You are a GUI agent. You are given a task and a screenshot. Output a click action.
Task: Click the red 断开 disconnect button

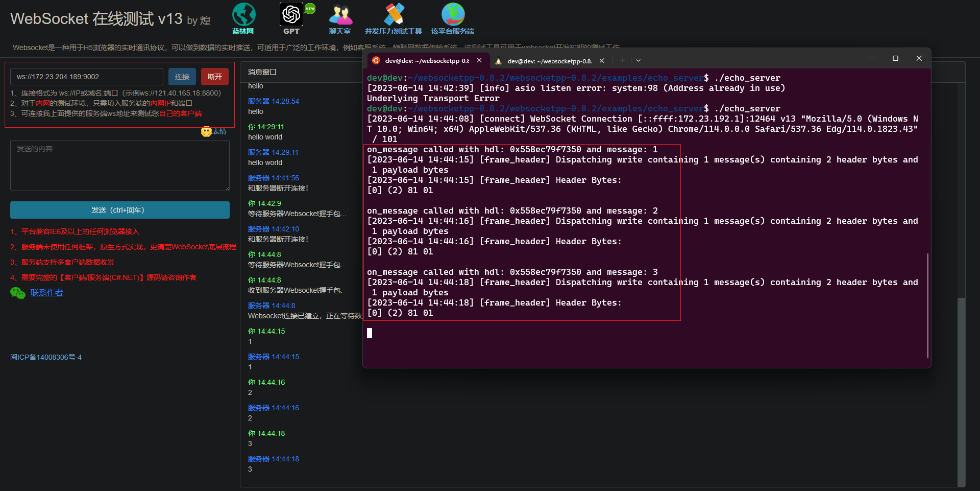coord(215,77)
